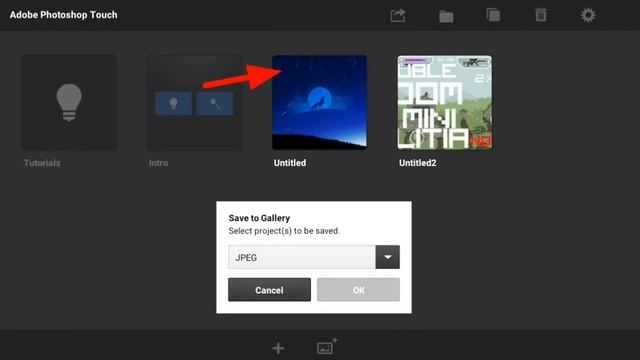Open the Intro project tile
640x360 pixels.
click(x=194, y=102)
